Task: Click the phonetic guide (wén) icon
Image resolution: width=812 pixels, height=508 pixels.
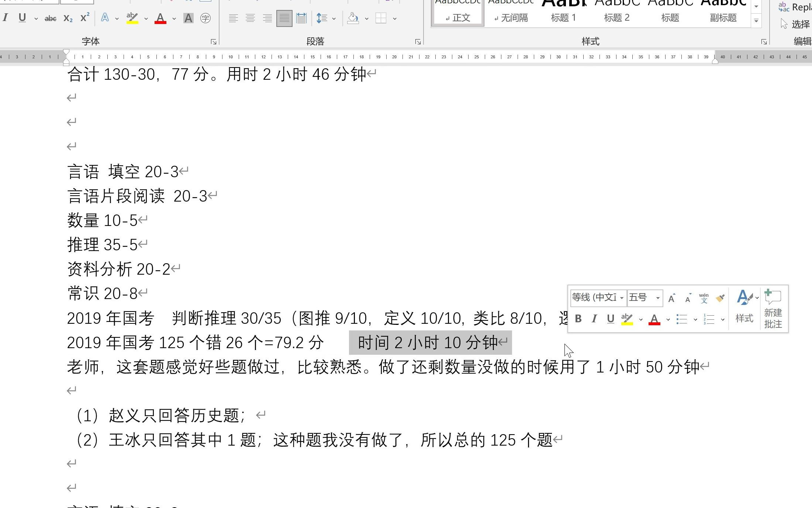Action: pos(704,298)
